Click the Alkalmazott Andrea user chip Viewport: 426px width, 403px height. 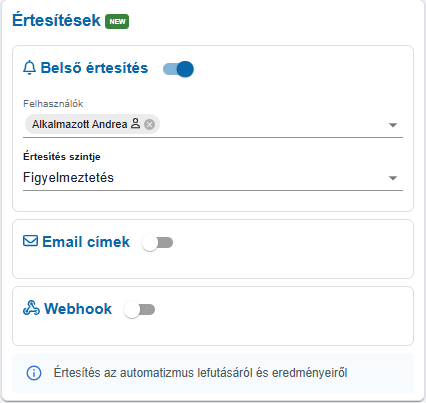point(79,124)
